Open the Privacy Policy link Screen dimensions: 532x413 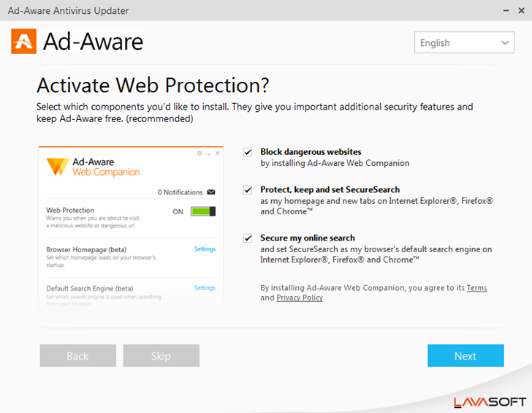(299, 298)
